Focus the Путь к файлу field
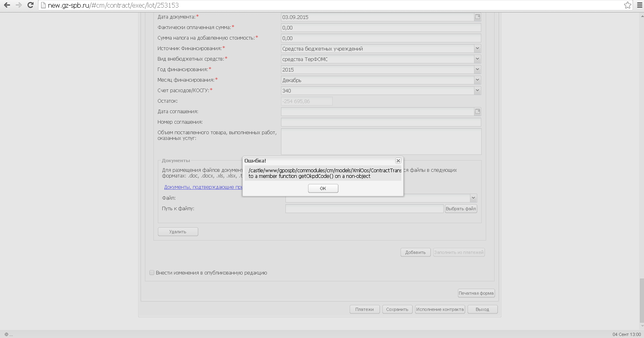Viewport: 644px width, 338px height. click(x=365, y=209)
